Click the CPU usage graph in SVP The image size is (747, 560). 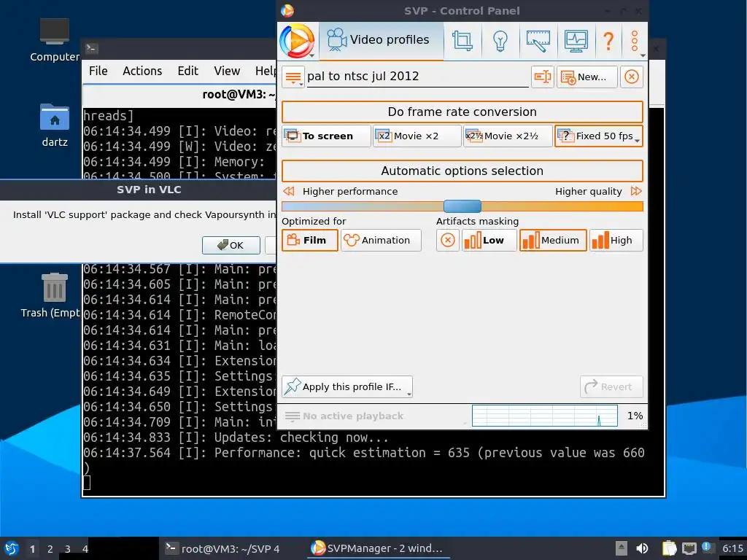pos(544,416)
